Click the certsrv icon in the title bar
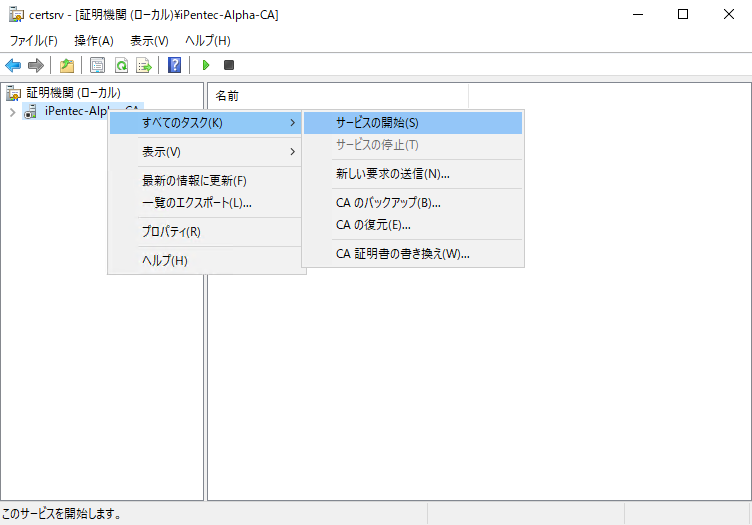Image resolution: width=752 pixels, height=525 pixels. 16,14
